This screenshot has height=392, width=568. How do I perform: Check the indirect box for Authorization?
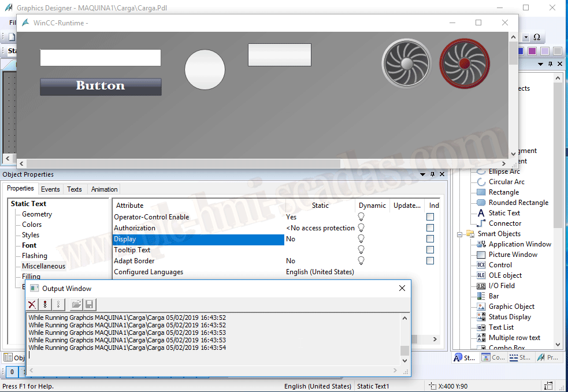430,228
